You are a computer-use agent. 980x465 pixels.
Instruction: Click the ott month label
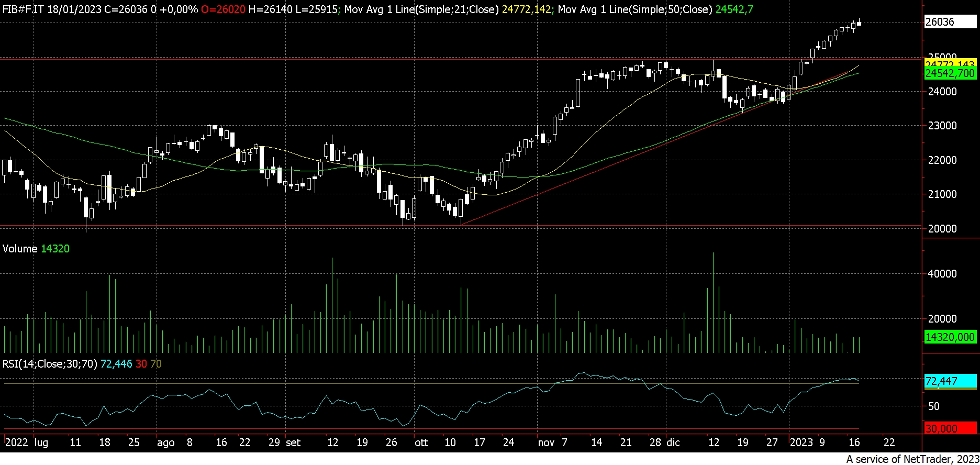pos(421,442)
